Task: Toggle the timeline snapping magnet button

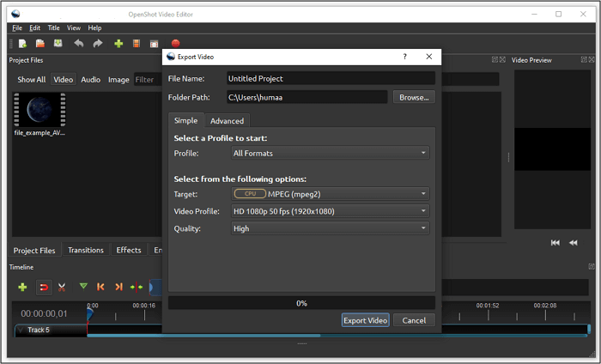Action: (x=43, y=287)
